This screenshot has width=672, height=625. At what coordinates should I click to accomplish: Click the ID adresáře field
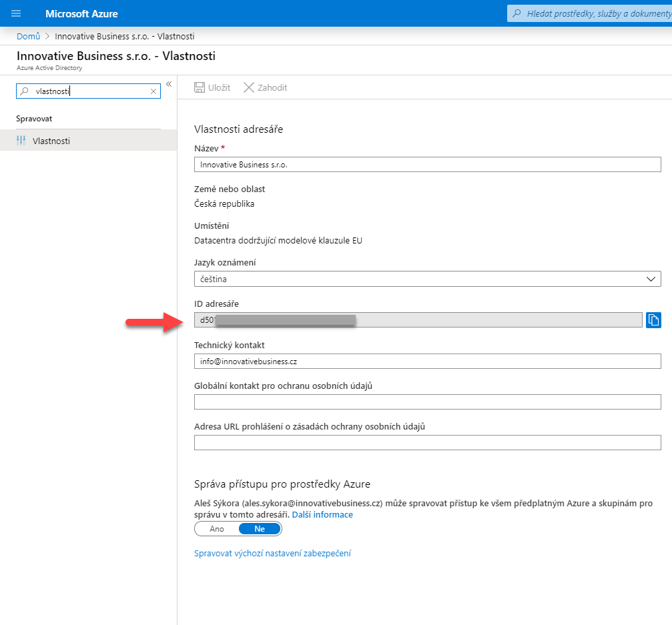(x=418, y=320)
